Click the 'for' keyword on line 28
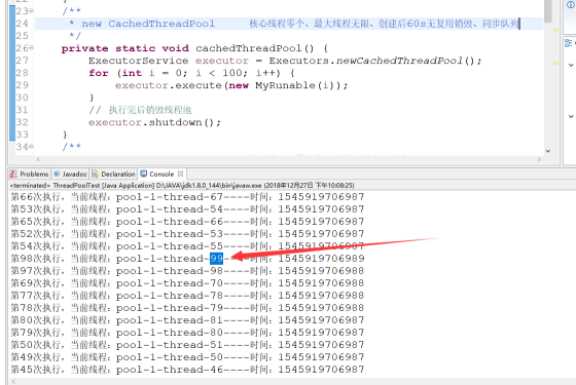 pyautogui.click(x=98, y=73)
